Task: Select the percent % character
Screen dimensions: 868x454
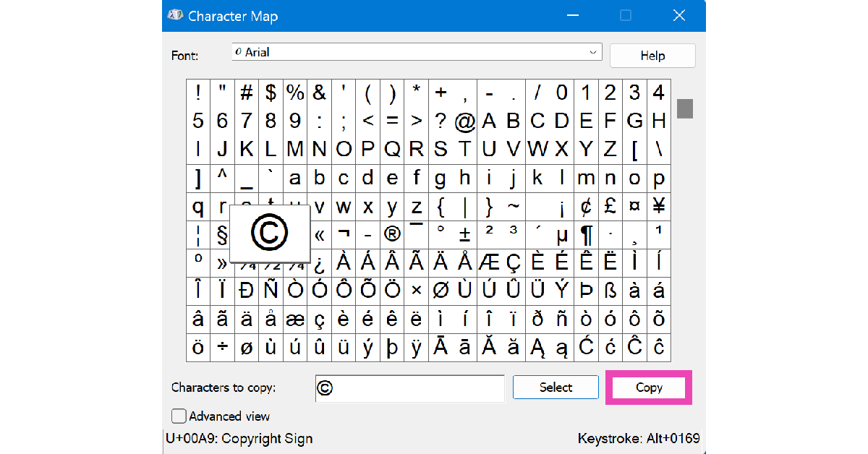Action: pos(295,93)
